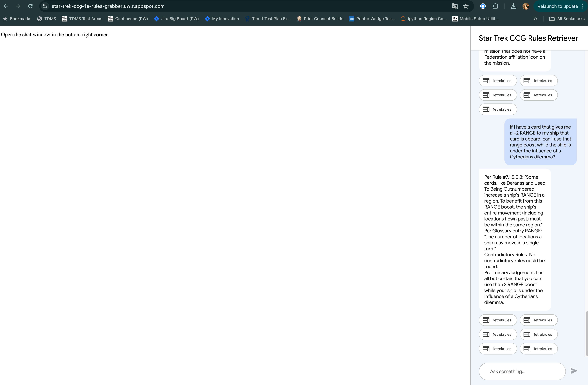Go back with browser back arrow

6,6
